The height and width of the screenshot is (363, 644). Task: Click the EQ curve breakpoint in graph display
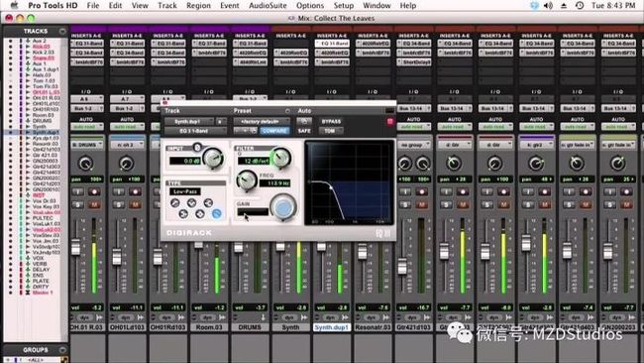331,187
